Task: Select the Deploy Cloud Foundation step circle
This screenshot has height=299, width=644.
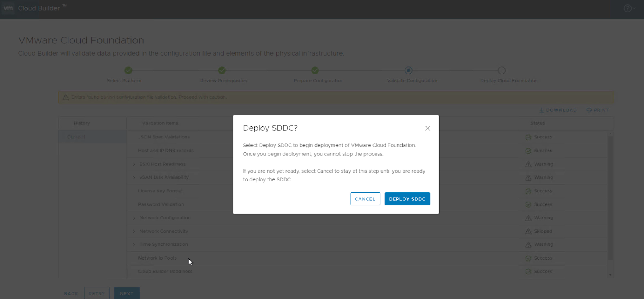Action: click(x=502, y=70)
